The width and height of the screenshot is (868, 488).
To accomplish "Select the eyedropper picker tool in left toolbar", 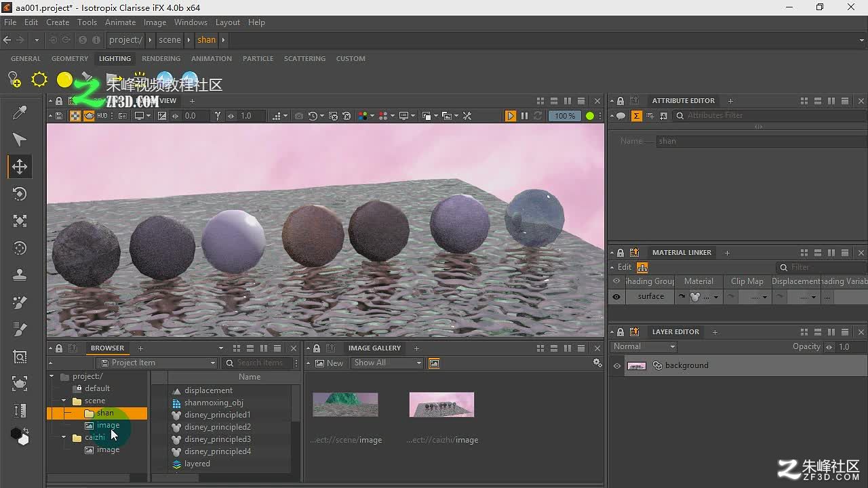I will tap(20, 113).
